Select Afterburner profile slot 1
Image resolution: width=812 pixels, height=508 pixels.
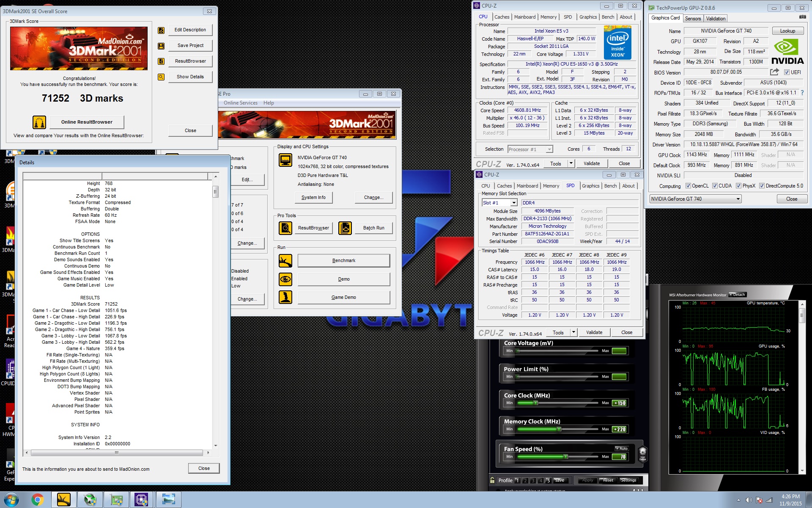coord(517,480)
